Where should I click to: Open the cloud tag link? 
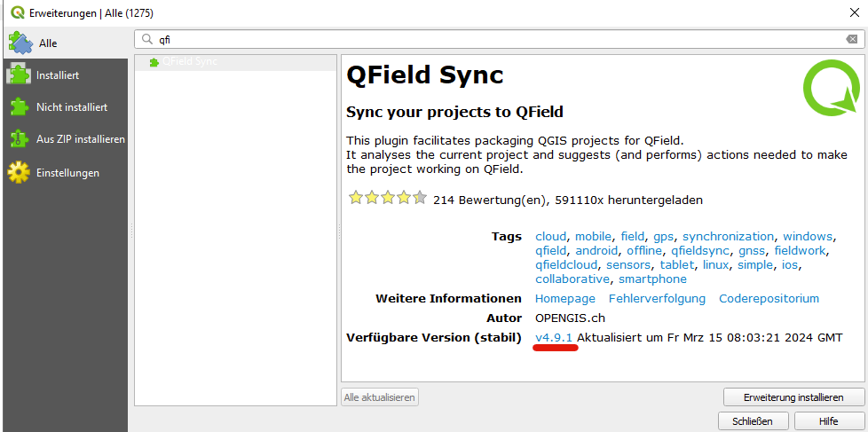tap(551, 237)
